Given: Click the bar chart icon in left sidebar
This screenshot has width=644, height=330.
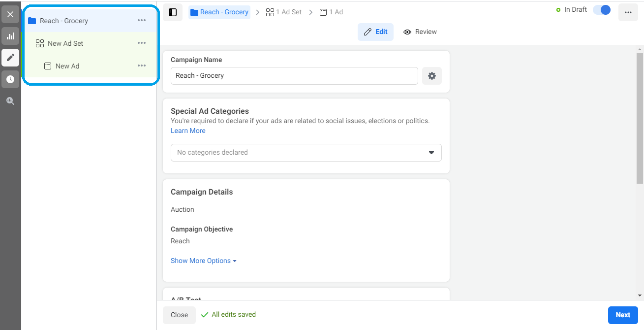Looking at the screenshot, I should [x=10, y=36].
